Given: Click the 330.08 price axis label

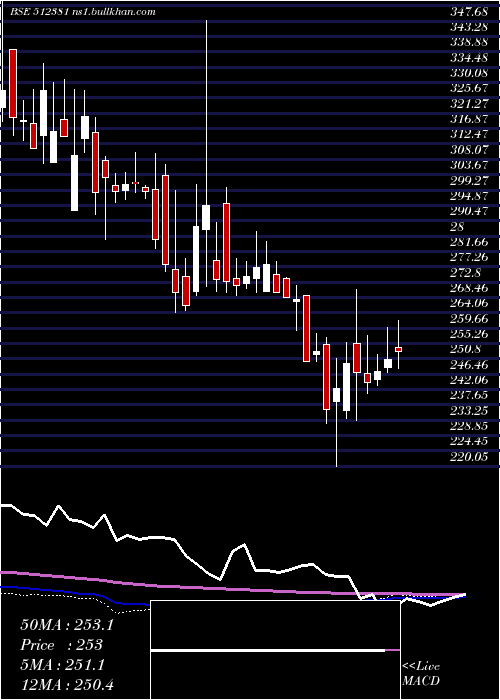Looking at the screenshot, I should 468,73.
